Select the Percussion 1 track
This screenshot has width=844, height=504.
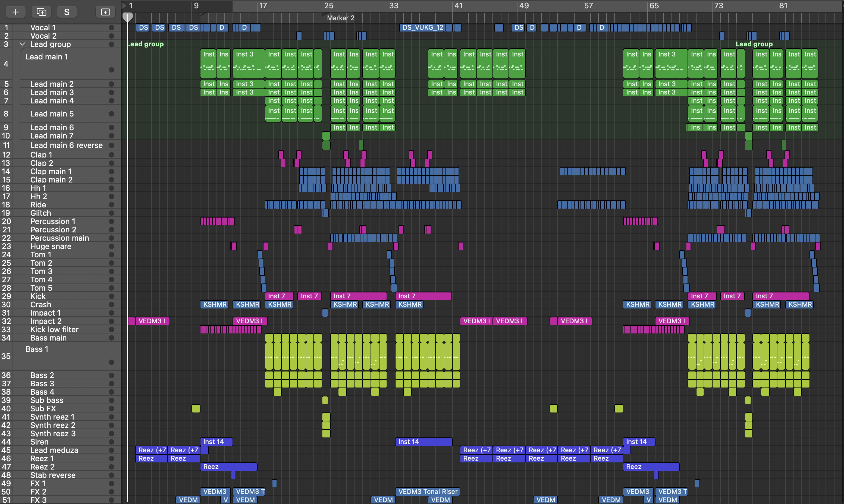(53, 221)
